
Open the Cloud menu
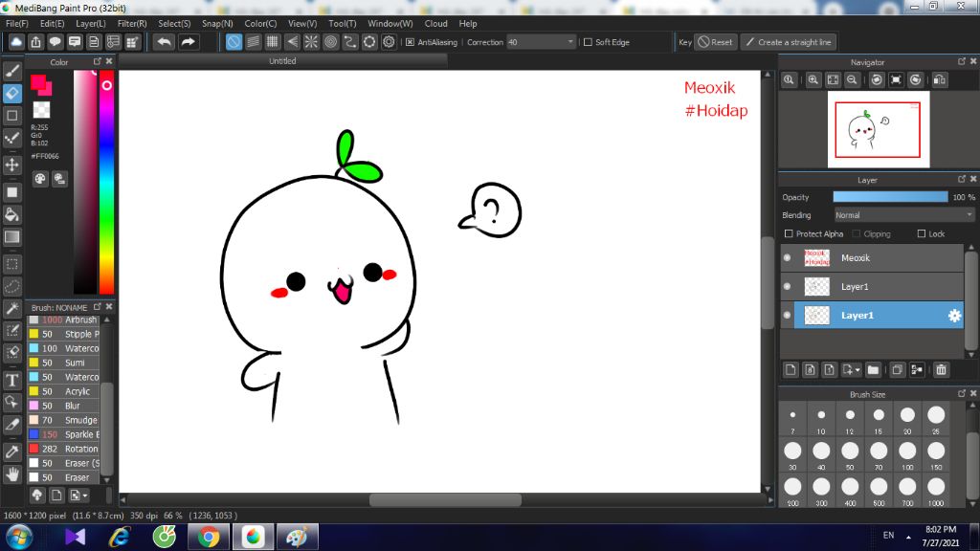pyautogui.click(x=435, y=24)
